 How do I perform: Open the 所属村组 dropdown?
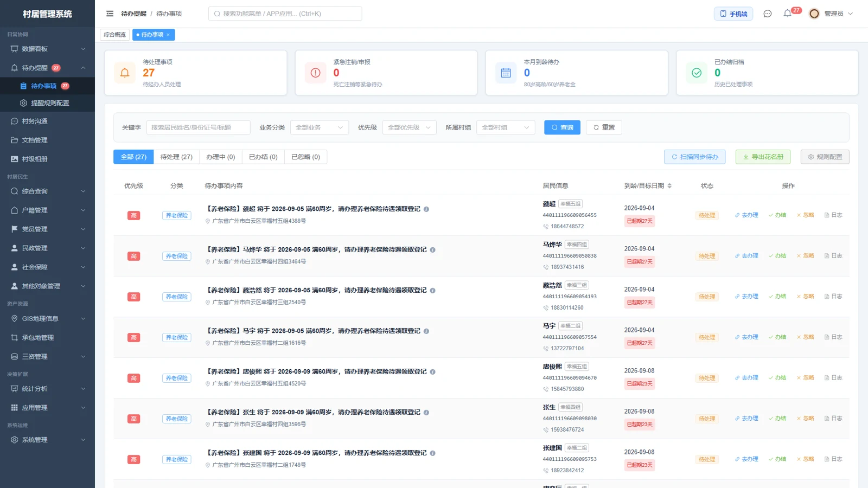point(506,127)
